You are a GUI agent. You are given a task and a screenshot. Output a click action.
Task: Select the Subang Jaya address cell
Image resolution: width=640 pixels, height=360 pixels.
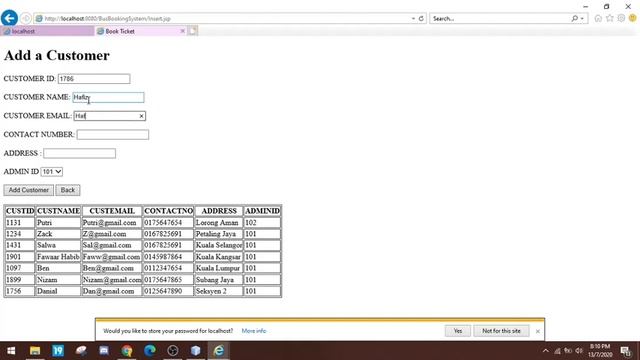point(218,280)
